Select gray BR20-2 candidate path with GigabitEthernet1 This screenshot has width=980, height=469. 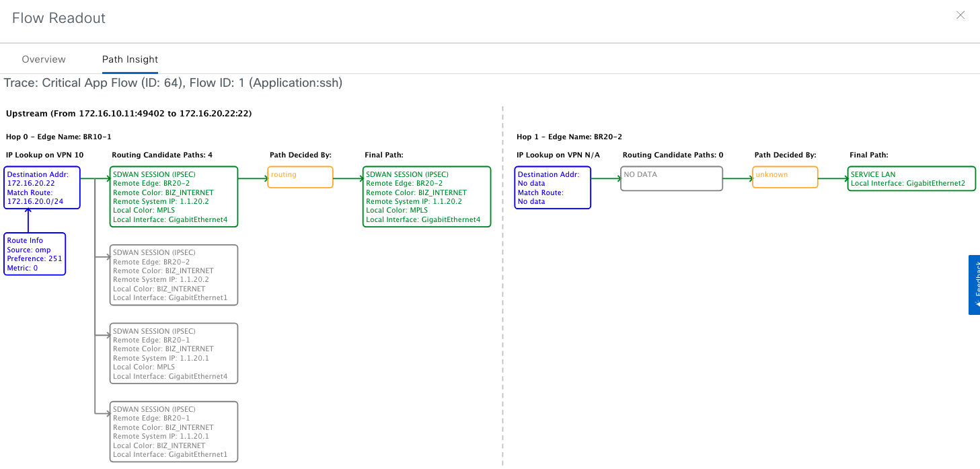pyautogui.click(x=174, y=275)
